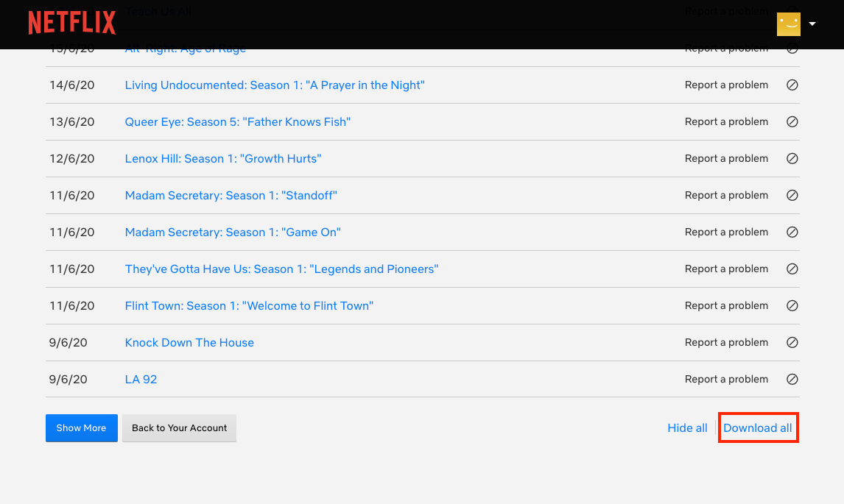Load more history with Show More

coord(81,428)
